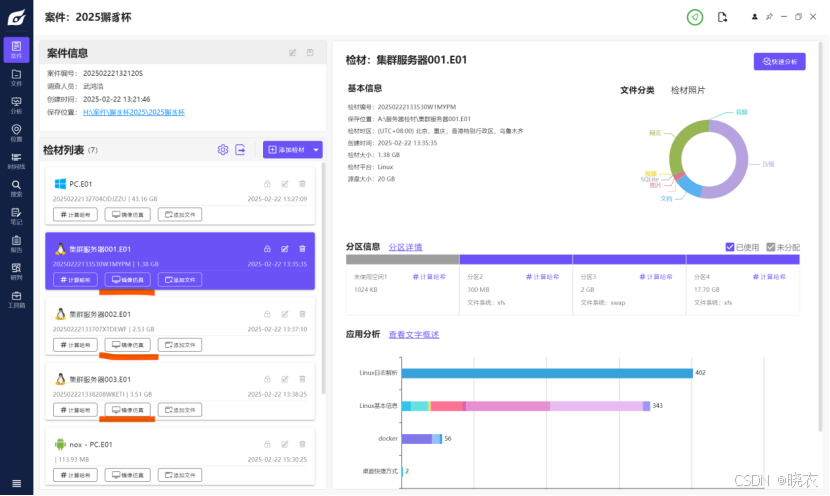The image size is (830, 496).
Task: Click the 快速分析 button
Action: pos(779,61)
